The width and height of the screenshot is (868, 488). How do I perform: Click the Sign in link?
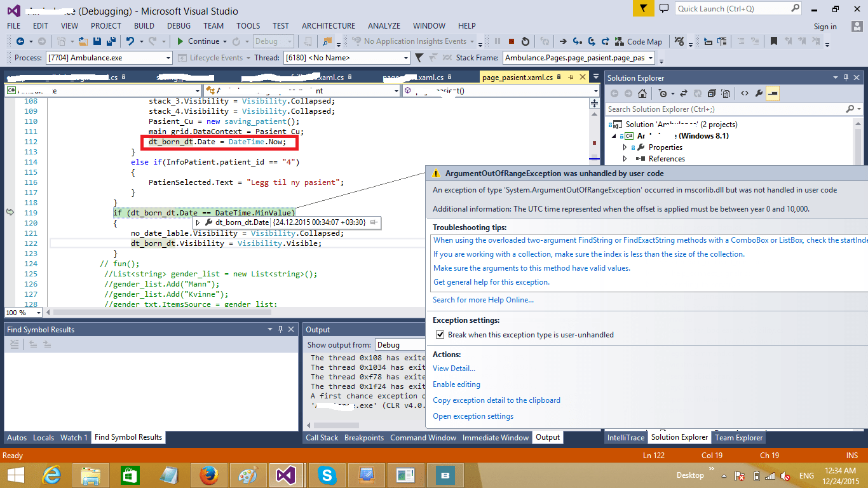pos(825,27)
